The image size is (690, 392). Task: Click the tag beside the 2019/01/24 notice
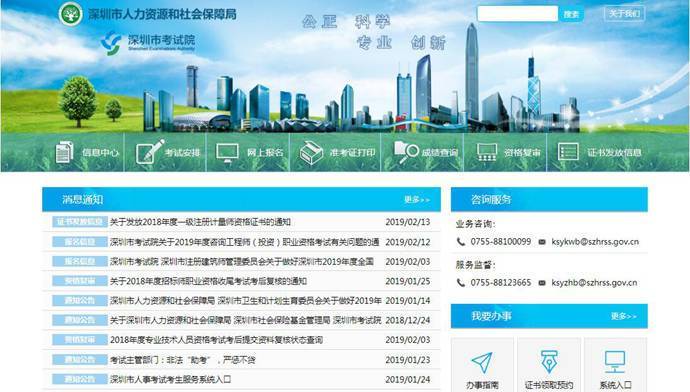[80, 379]
